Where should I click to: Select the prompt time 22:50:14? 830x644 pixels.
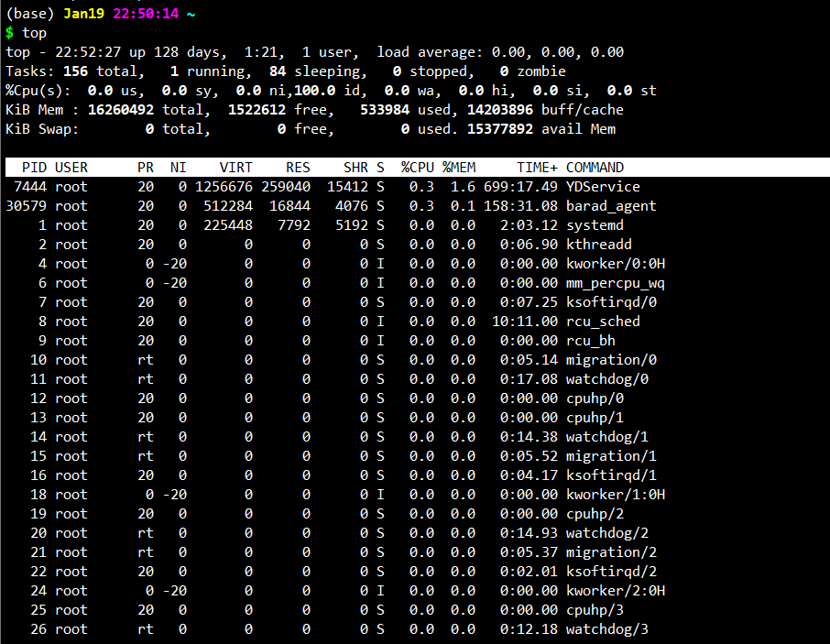[146, 14]
